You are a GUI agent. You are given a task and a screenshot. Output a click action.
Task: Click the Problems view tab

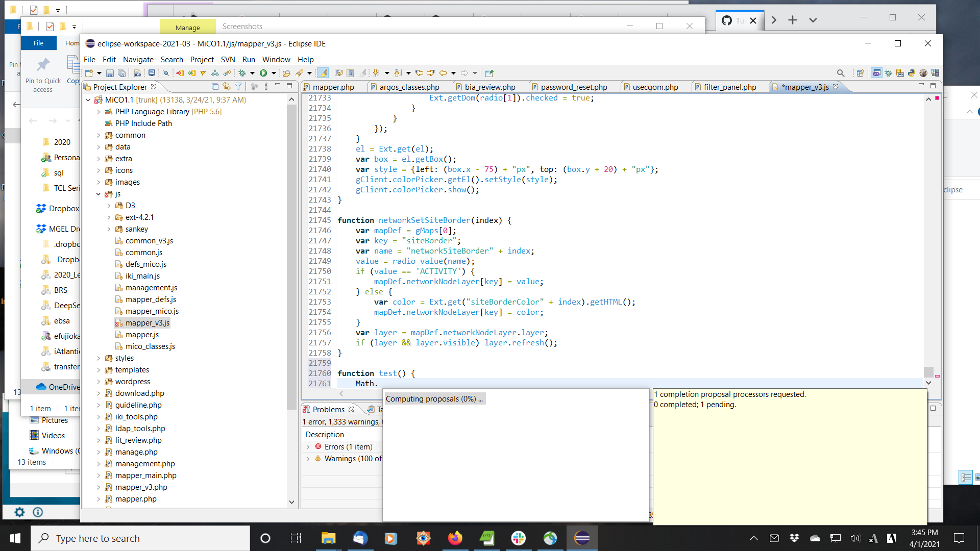[x=328, y=410]
